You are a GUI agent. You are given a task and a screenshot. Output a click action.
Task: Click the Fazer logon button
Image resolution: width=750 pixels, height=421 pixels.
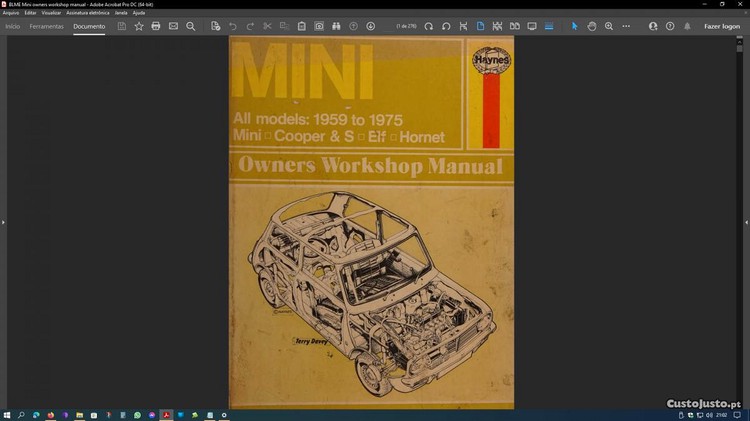tap(722, 26)
